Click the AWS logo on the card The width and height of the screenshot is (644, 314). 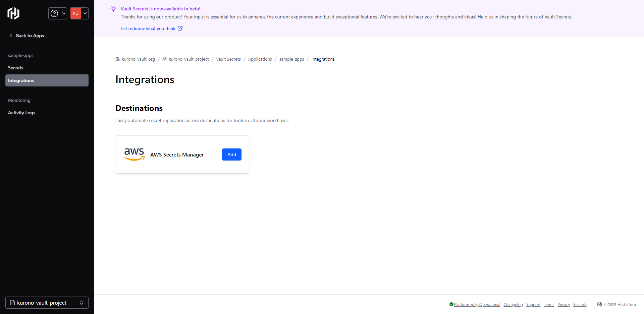click(134, 154)
